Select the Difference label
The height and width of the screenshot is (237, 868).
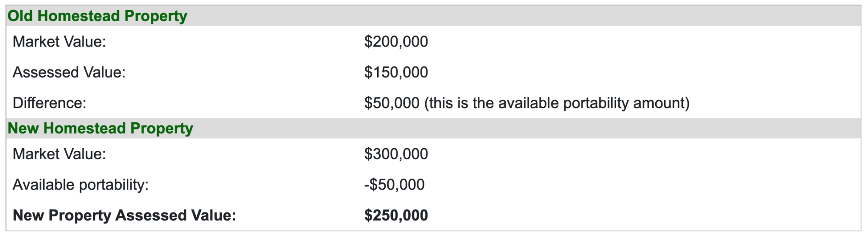tap(50, 103)
